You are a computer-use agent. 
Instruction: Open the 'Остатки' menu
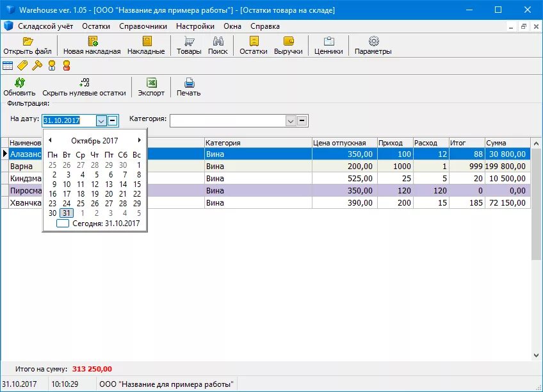(x=96, y=26)
